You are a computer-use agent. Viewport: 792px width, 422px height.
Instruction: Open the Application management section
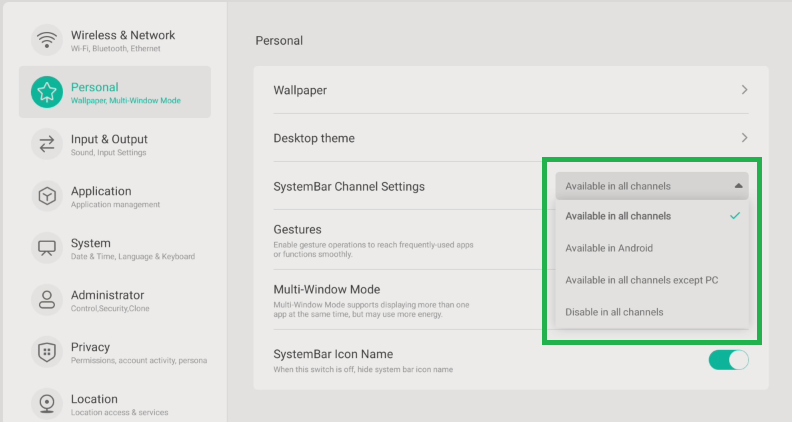click(115, 196)
